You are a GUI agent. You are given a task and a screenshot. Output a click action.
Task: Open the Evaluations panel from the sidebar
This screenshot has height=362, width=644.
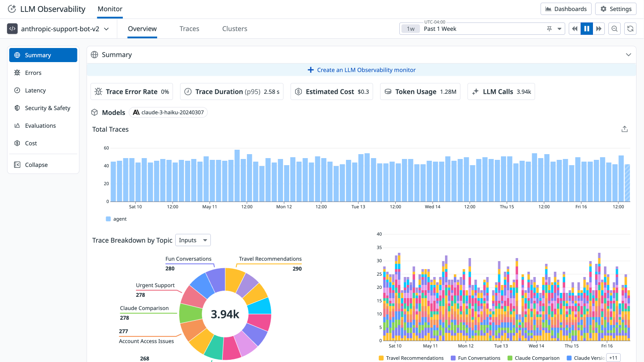(x=39, y=126)
